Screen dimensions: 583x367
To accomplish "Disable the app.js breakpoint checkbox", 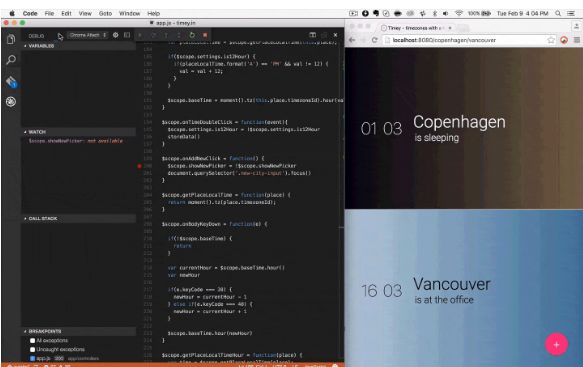I will 33,358.
